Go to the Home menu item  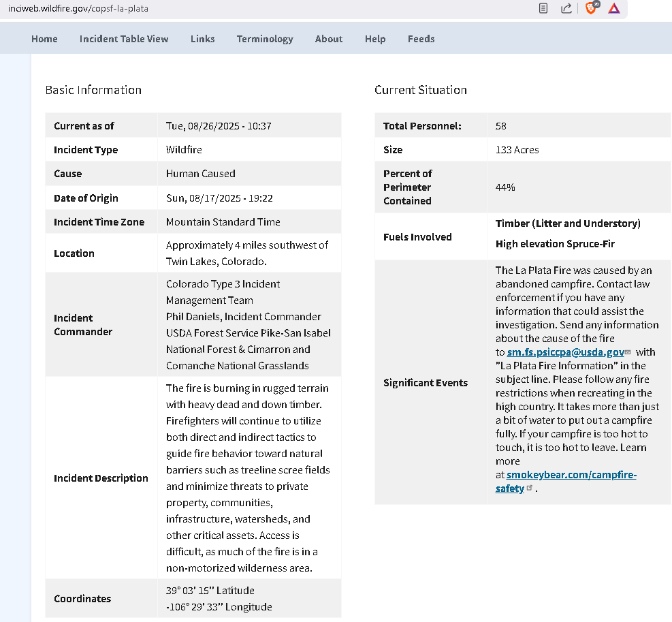44,39
